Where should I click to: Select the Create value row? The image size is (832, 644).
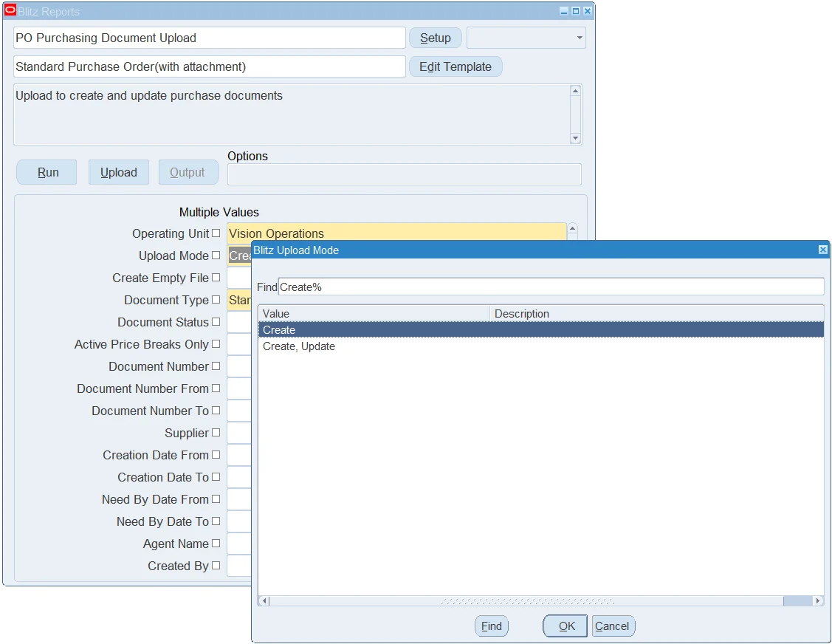tap(540, 329)
